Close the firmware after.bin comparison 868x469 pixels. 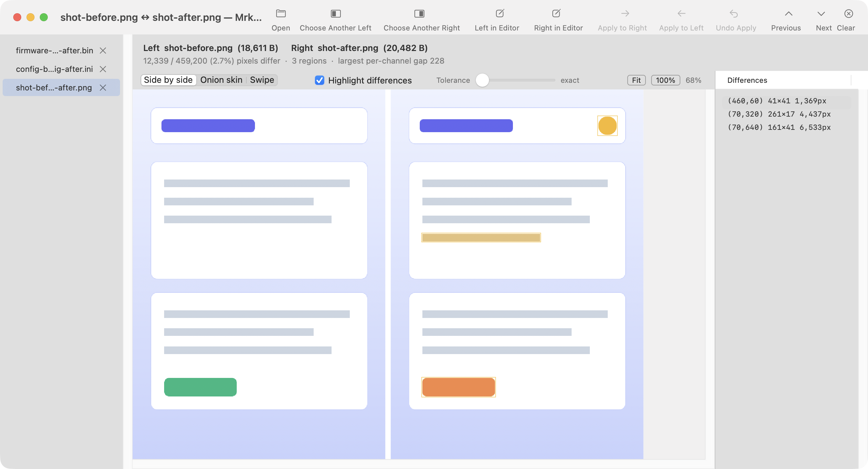click(x=103, y=50)
